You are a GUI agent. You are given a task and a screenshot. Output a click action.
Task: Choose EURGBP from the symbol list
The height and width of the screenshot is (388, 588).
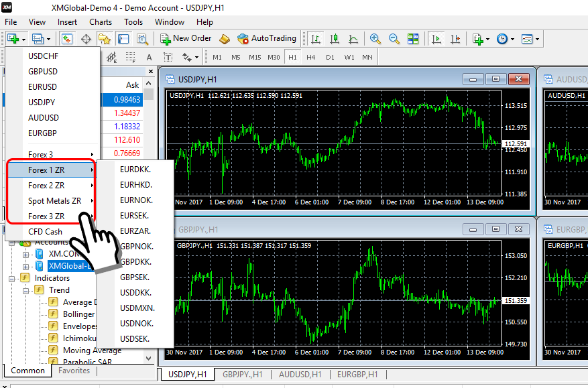53,133
